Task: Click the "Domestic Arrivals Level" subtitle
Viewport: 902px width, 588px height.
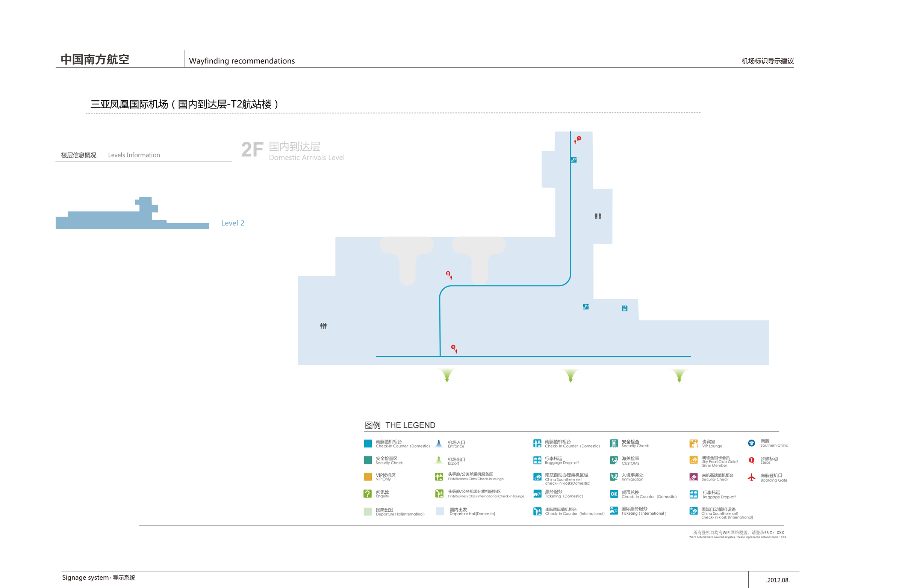Action: [307, 157]
